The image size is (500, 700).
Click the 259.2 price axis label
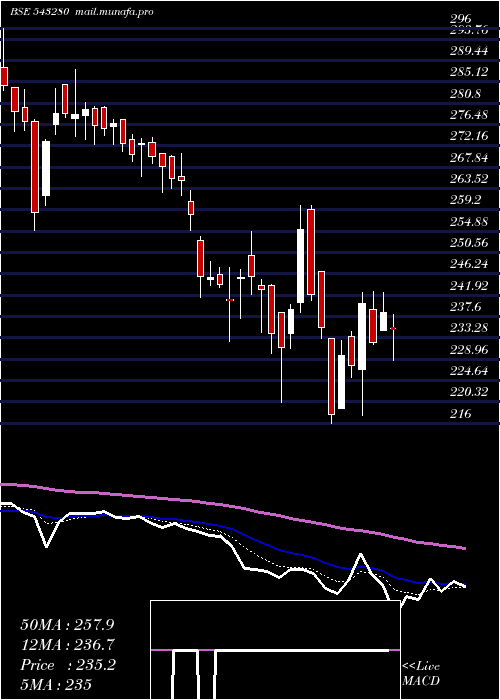466,200
